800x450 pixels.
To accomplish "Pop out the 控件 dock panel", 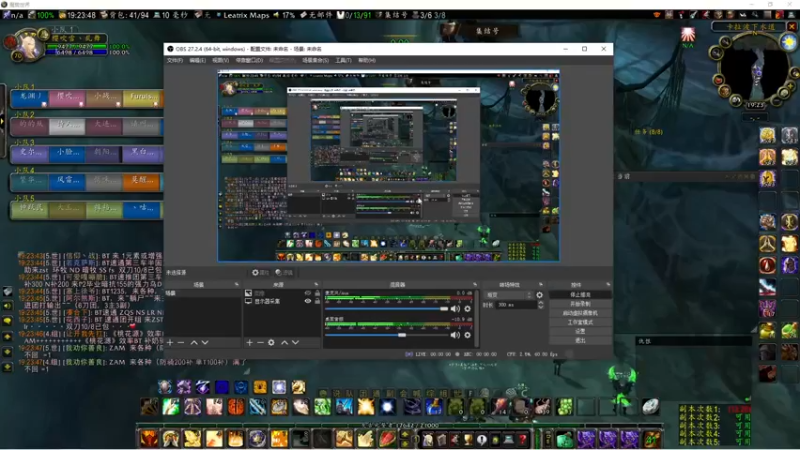I will point(608,284).
